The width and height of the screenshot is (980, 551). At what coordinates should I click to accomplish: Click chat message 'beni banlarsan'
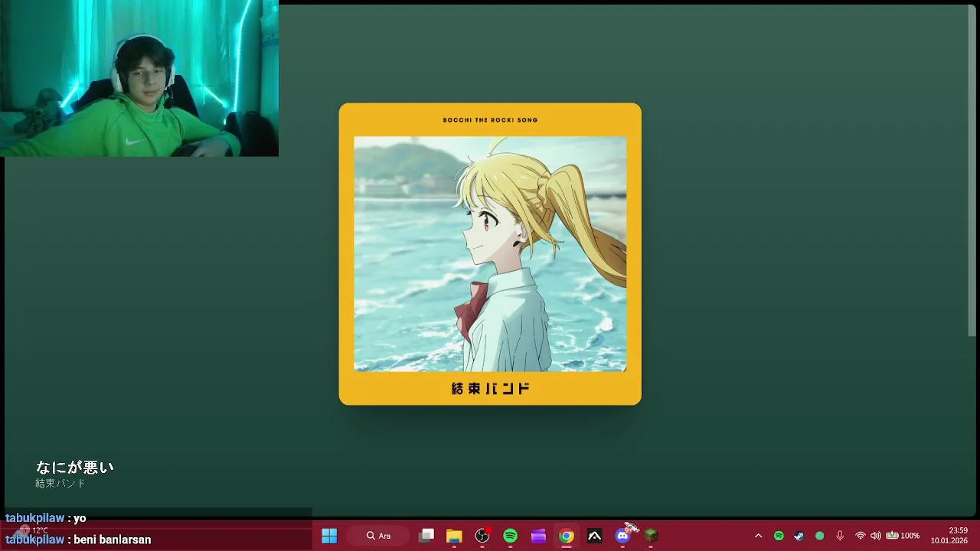point(112,540)
